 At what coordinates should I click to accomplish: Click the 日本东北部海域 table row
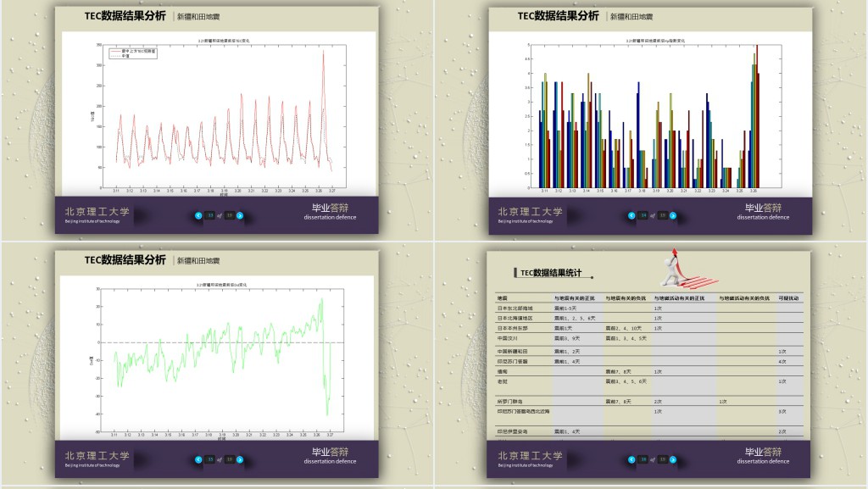[515, 308]
